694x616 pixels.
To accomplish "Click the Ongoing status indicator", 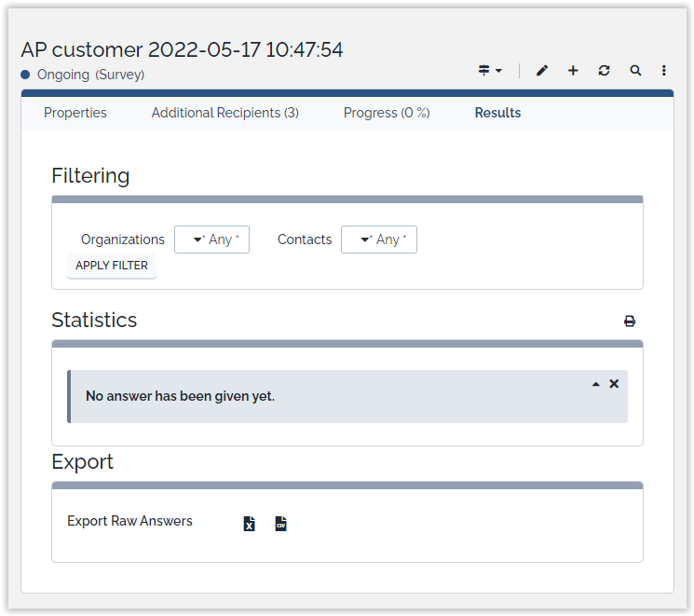I will tap(61, 75).
